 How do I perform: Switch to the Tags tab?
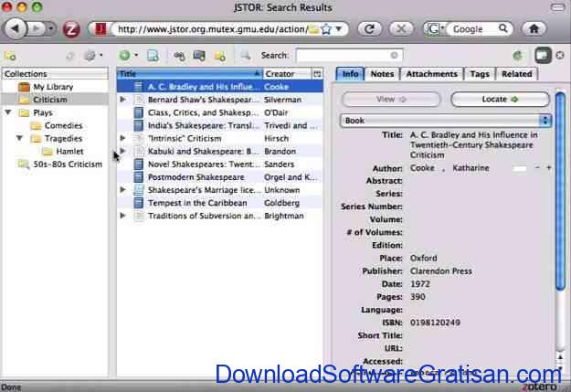click(480, 74)
